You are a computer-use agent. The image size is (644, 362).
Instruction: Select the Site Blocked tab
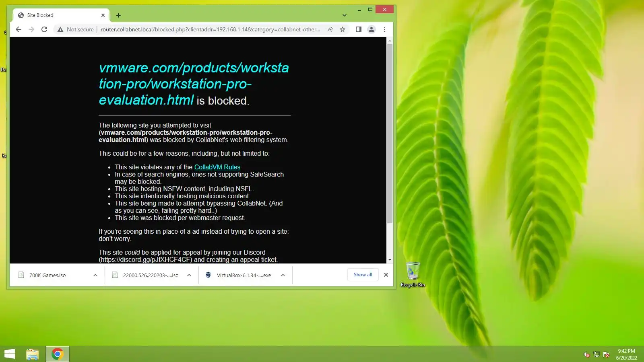pyautogui.click(x=61, y=15)
